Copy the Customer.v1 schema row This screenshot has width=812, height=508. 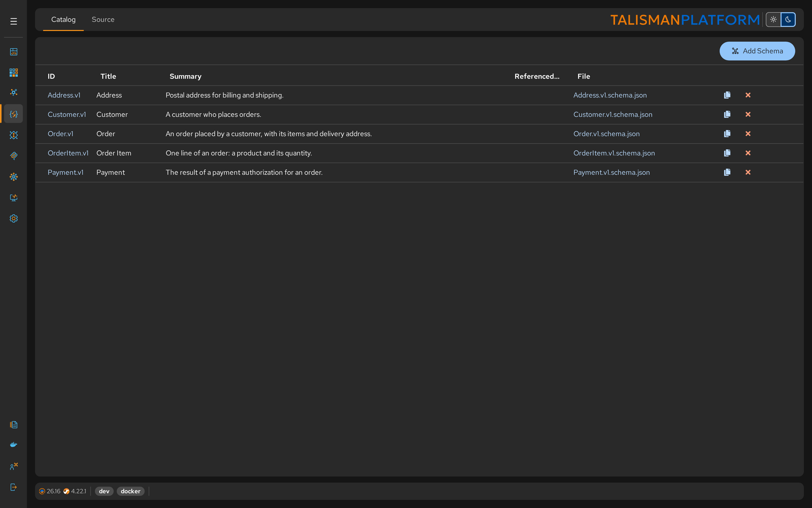coord(727,114)
